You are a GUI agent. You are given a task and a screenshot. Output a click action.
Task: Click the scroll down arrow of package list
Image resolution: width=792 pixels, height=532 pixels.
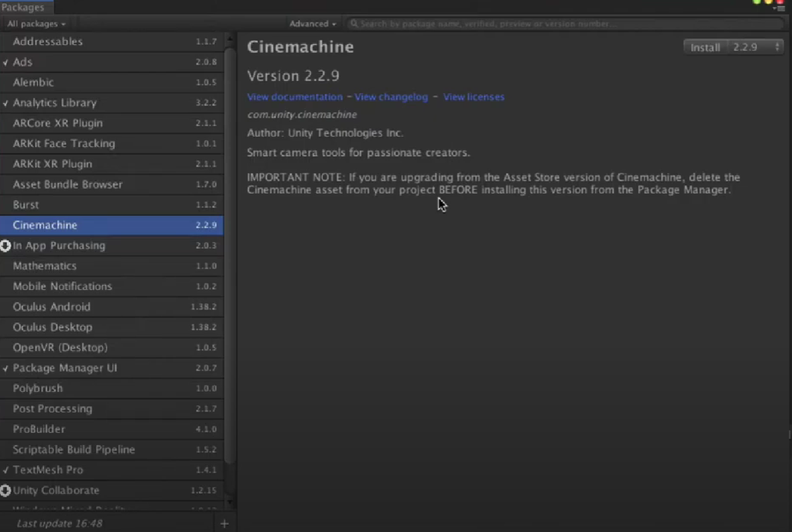click(x=230, y=503)
